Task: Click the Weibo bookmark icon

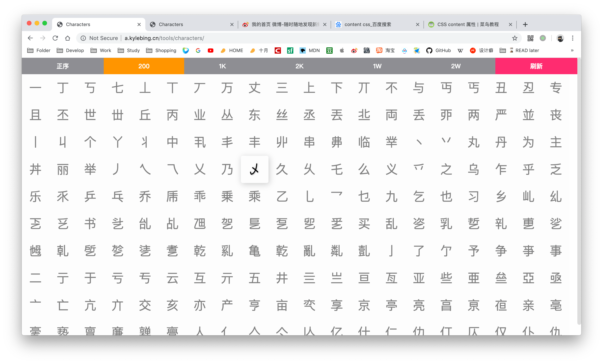Action: 354,50
